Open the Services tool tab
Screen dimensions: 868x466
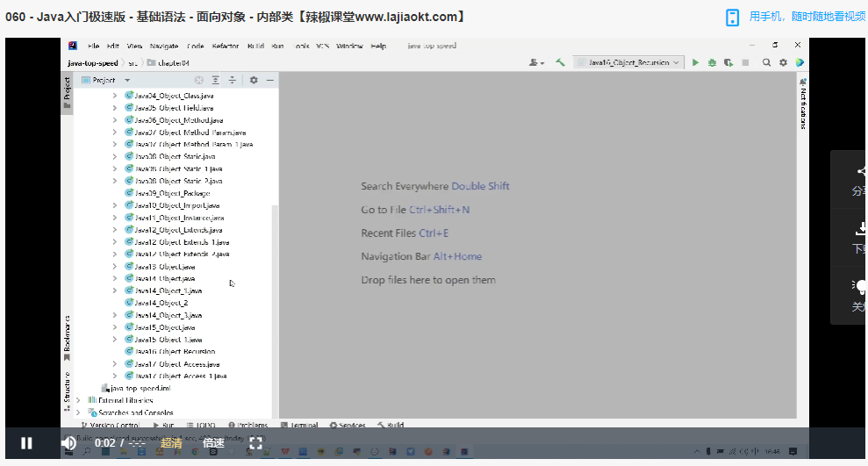pyautogui.click(x=348, y=425)
